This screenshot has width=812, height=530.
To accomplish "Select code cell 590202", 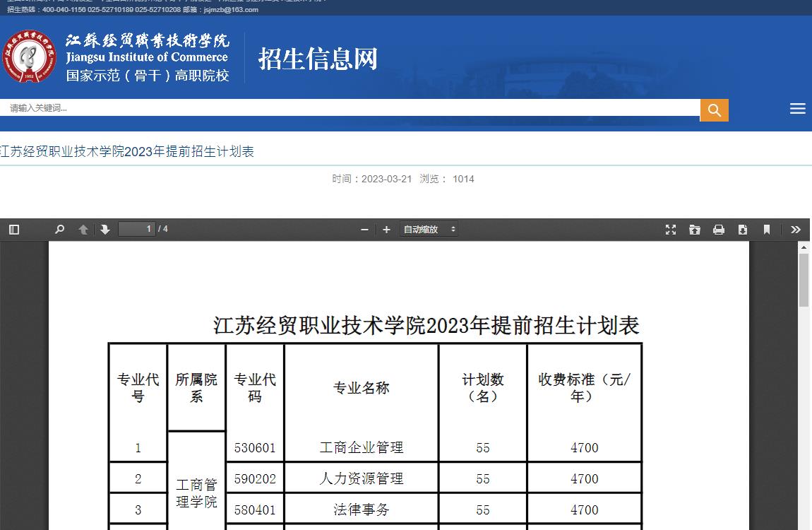I will (x=255, y=478).
